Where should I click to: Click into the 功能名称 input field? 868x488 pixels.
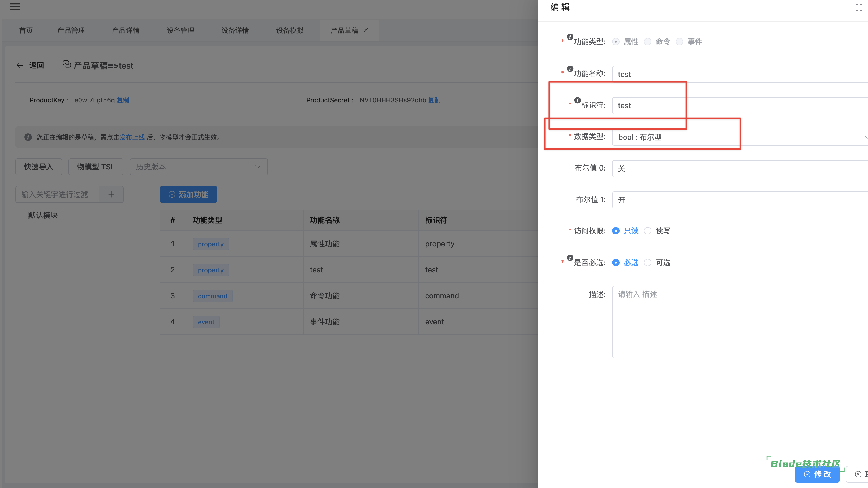(740, 74)
